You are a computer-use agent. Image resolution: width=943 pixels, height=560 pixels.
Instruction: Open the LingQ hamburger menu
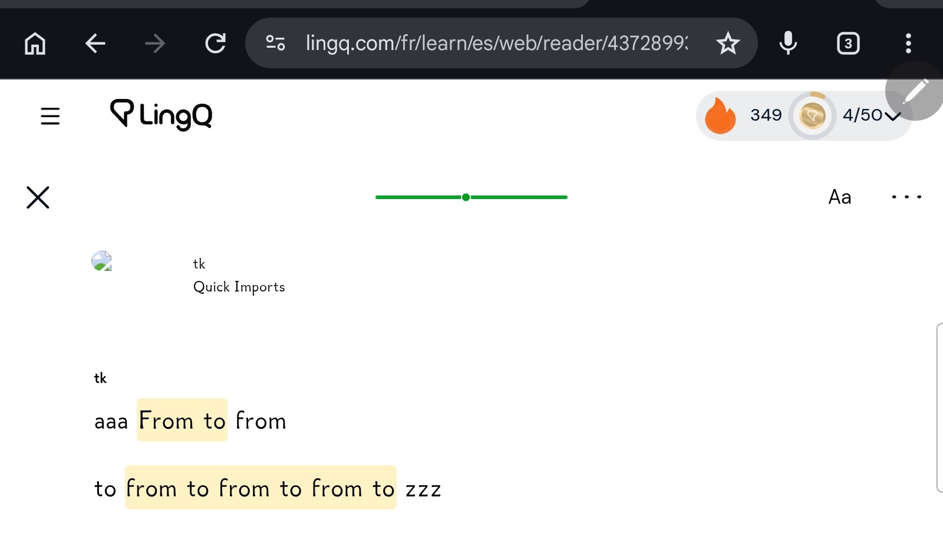pos(50,116)
